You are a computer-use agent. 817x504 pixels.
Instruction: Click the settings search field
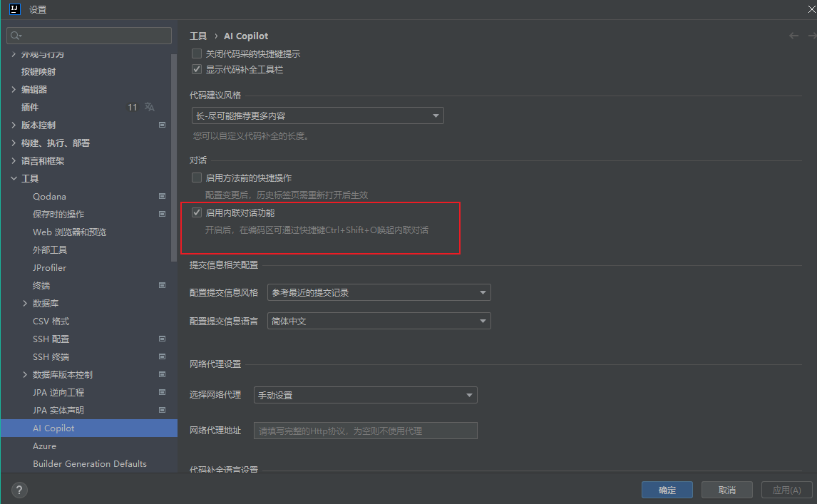click(x=89, y=36)
